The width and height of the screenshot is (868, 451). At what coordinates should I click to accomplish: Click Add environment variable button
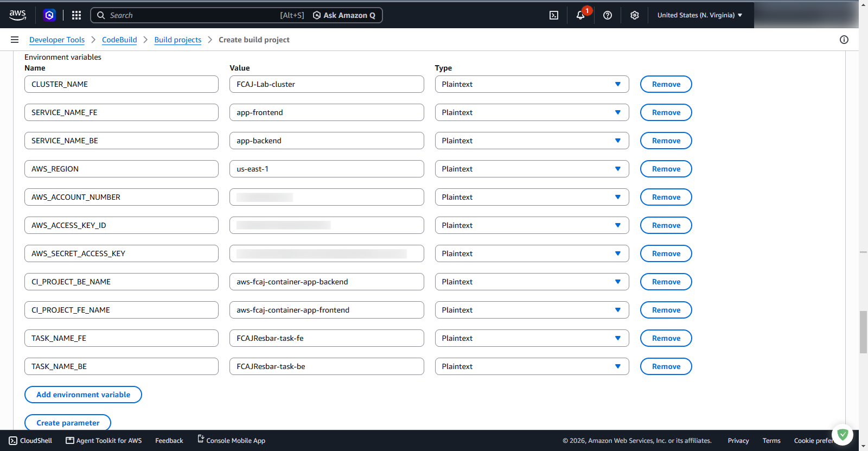pos(83,395)
